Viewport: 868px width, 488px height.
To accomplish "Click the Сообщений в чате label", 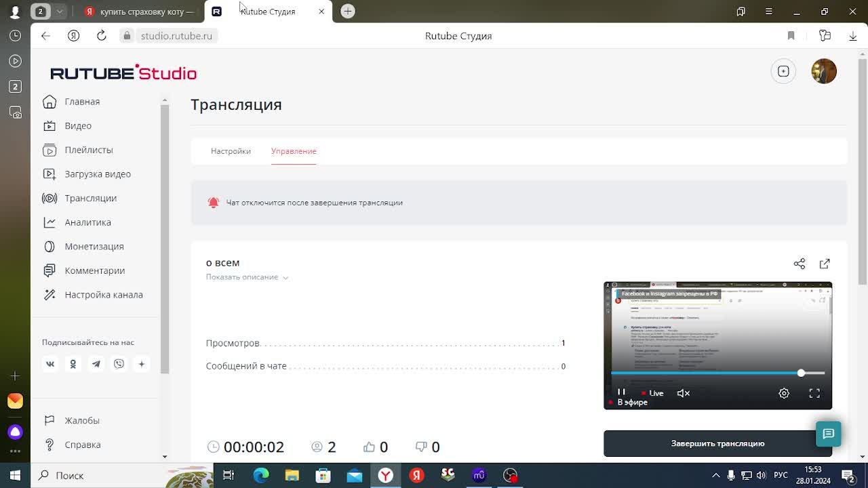I will (x=246, y=366).
